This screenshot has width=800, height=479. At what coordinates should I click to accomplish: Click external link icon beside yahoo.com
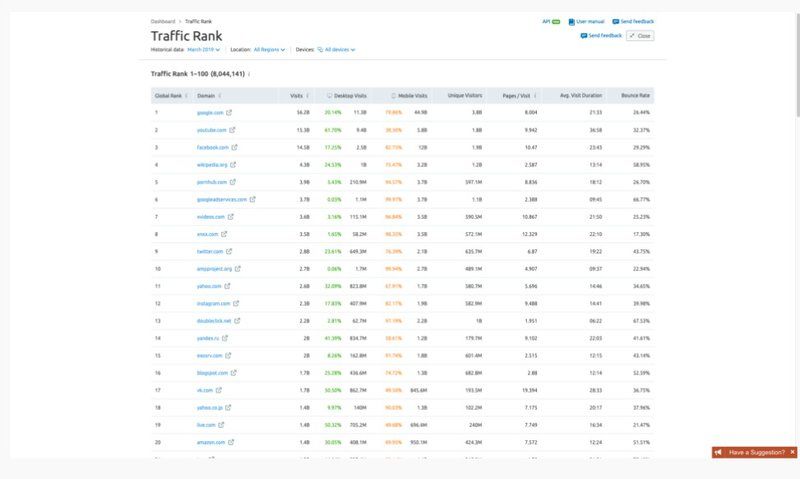(x=228, y=286)
